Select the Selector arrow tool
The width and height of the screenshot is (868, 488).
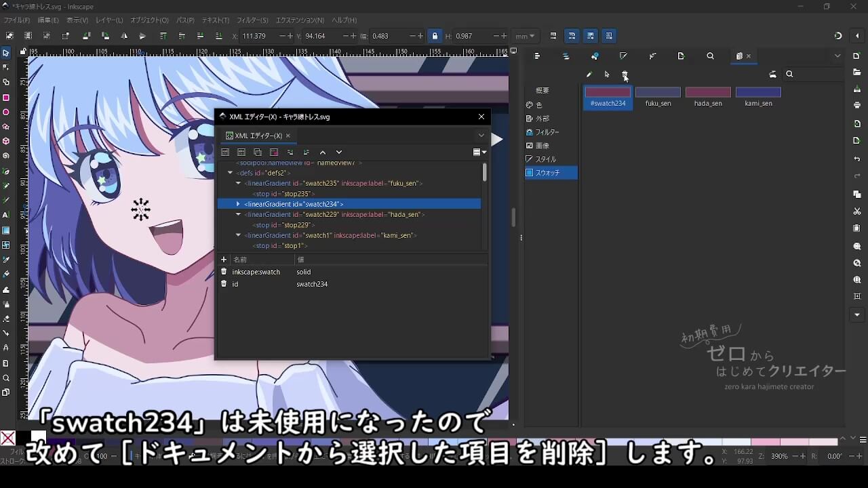(6, 53)
